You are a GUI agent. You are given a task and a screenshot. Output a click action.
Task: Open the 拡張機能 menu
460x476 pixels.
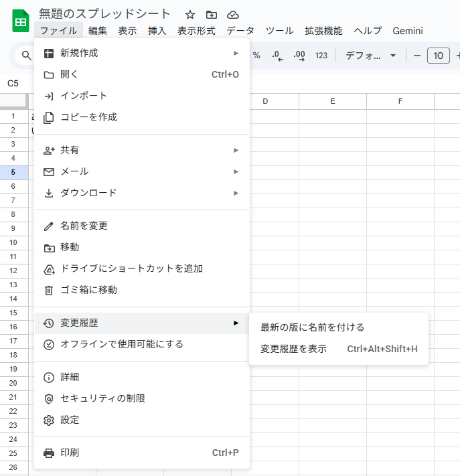coord(323,31)
